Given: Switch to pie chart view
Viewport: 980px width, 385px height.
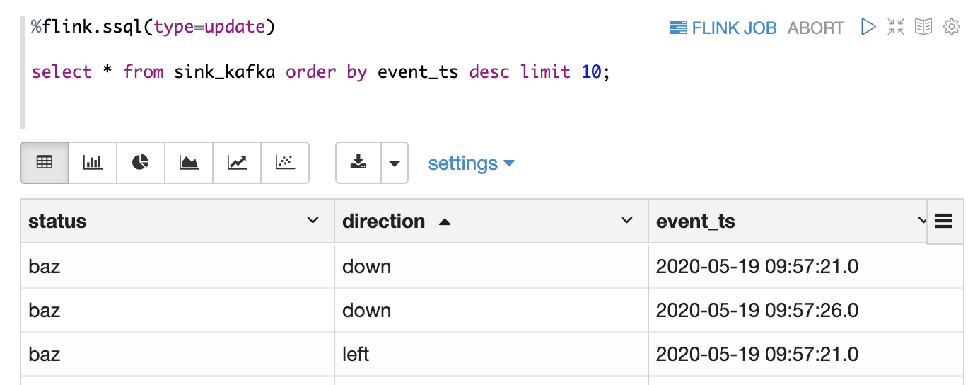Looking at the screenshot, I should tap(141, 163).
